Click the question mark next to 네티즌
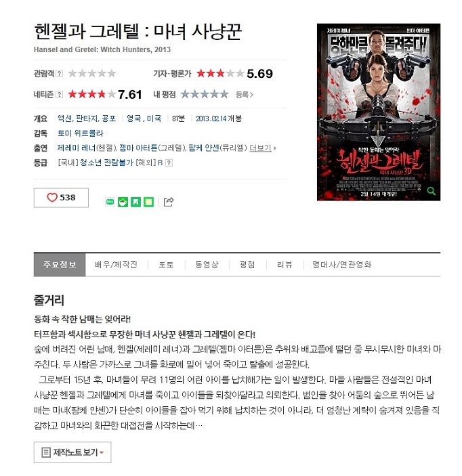The image size is (462, 476). tap(60, 94)
